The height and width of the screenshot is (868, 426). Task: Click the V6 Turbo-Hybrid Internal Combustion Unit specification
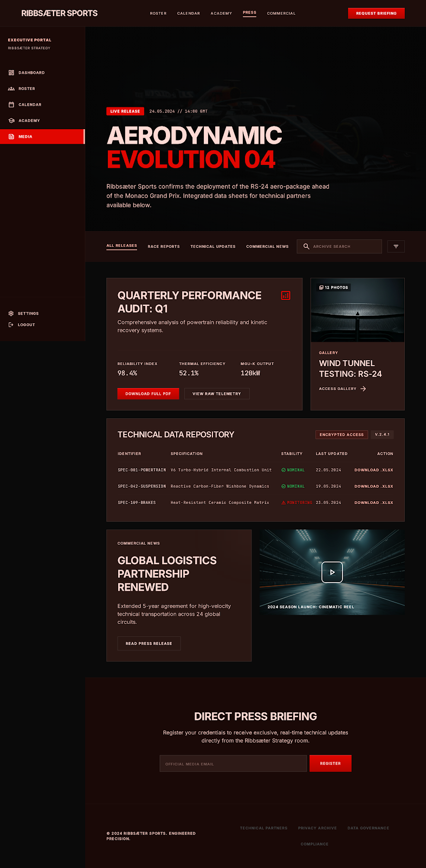[x=221, y=470]
